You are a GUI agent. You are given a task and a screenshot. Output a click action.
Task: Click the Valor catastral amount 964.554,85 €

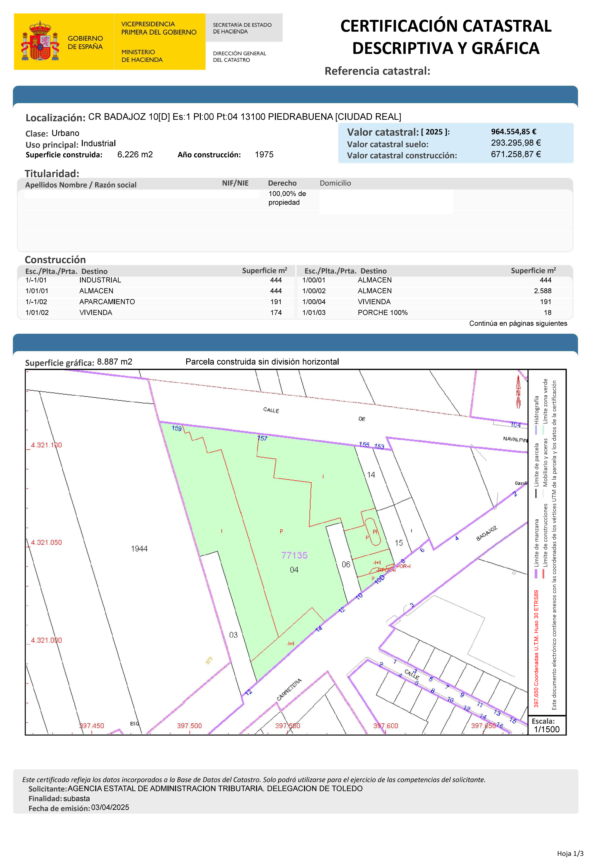coord(514,132)
